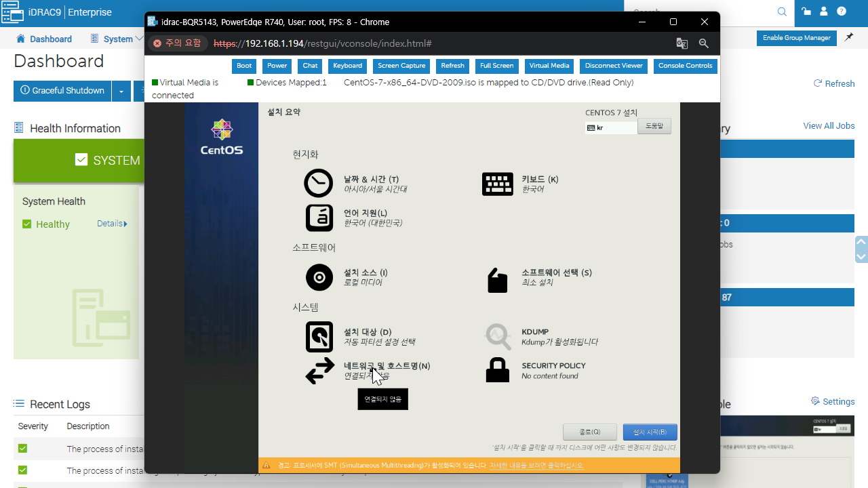Image resolution: width=868 pixels, height=488 pixels.
Task: Click the installer Help (도움말) button
Action: 654,126
